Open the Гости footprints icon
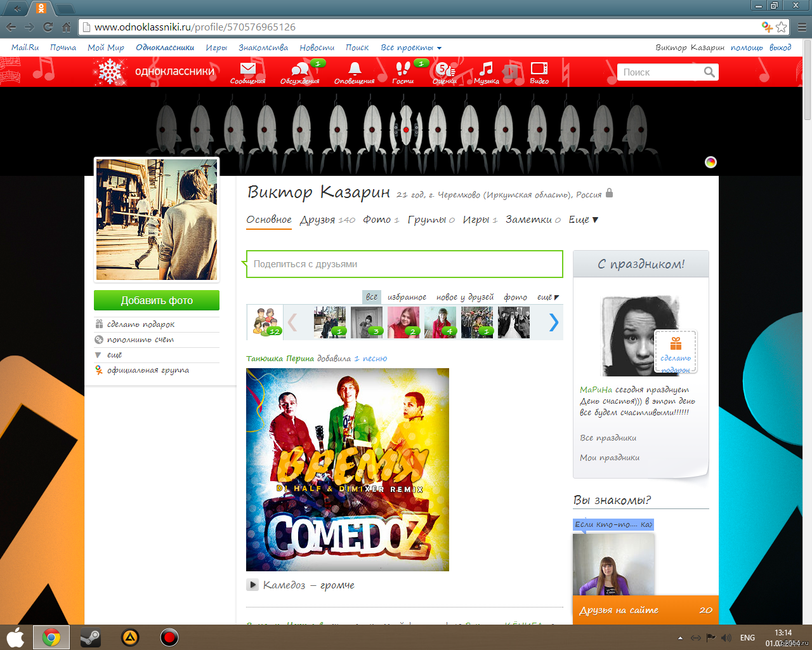Viewport: 812px width, 650px height. click(403, 69)
